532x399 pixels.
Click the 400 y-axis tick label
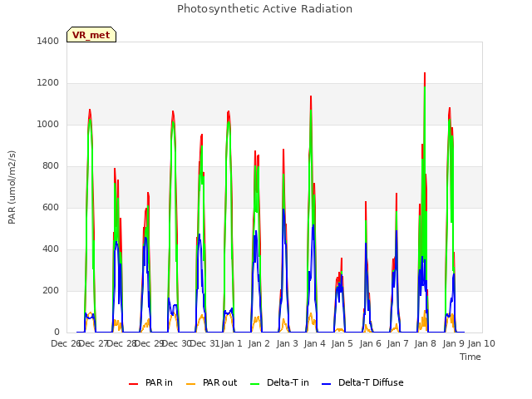click(51, 249)
